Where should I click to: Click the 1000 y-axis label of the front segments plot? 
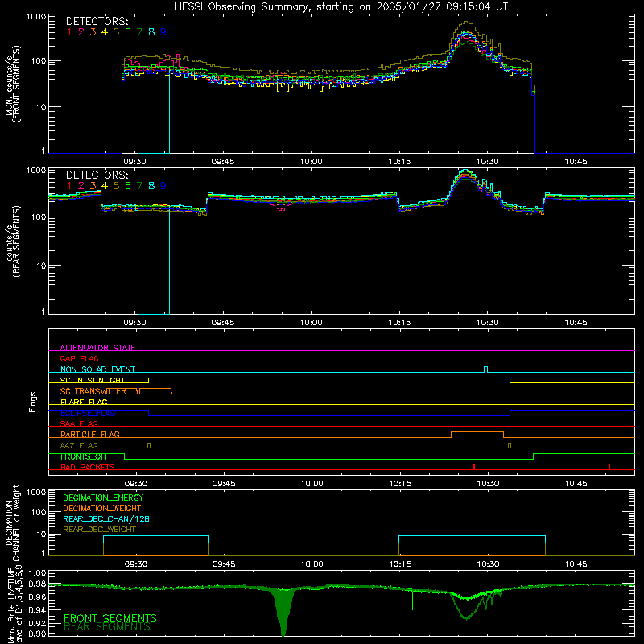tap(35, 17)
